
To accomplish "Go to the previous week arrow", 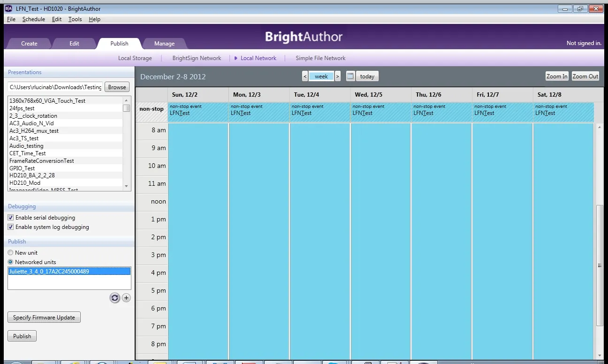I will coord(305,76).
